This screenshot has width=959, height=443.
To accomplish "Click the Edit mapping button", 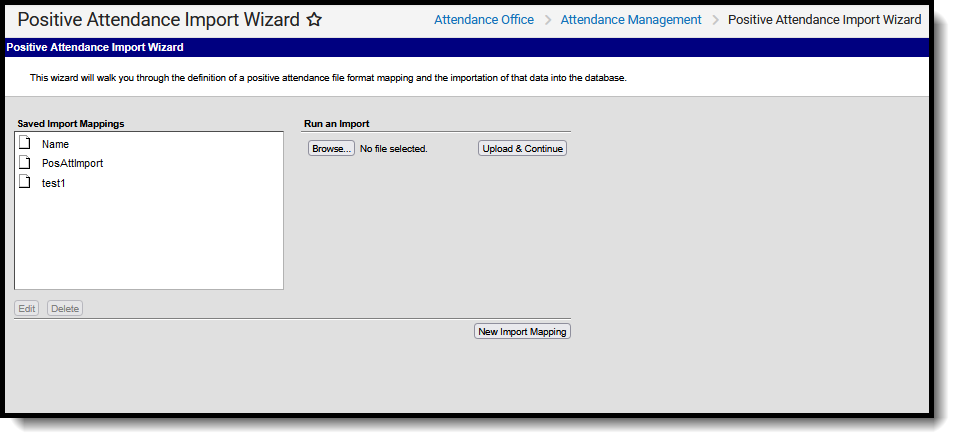I will pos(26,308).
